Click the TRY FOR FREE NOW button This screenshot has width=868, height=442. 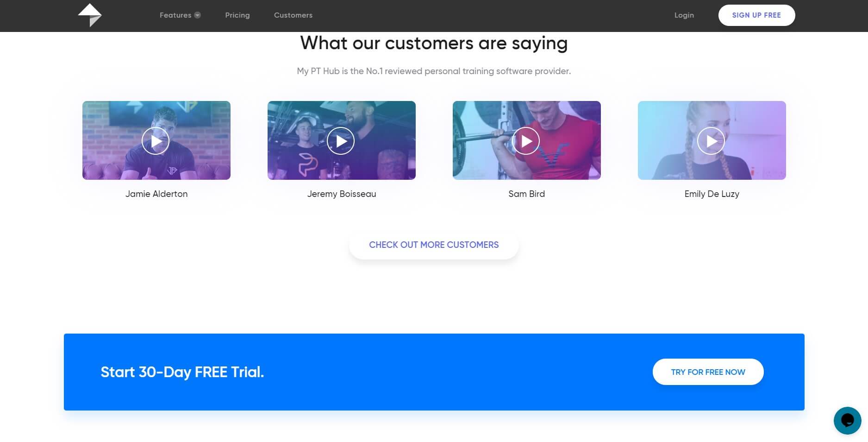click(708, 372)
